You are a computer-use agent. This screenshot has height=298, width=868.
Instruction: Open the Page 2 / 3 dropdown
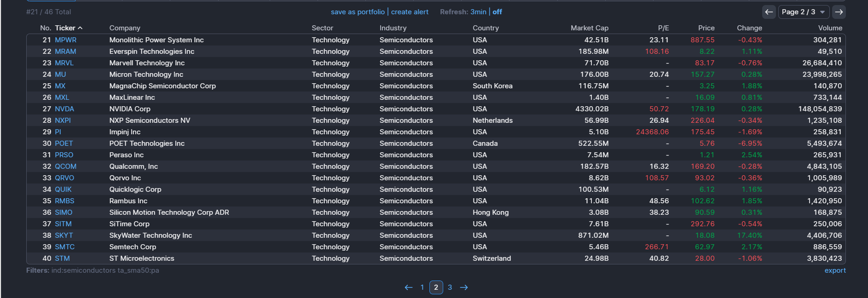(804, 12)
